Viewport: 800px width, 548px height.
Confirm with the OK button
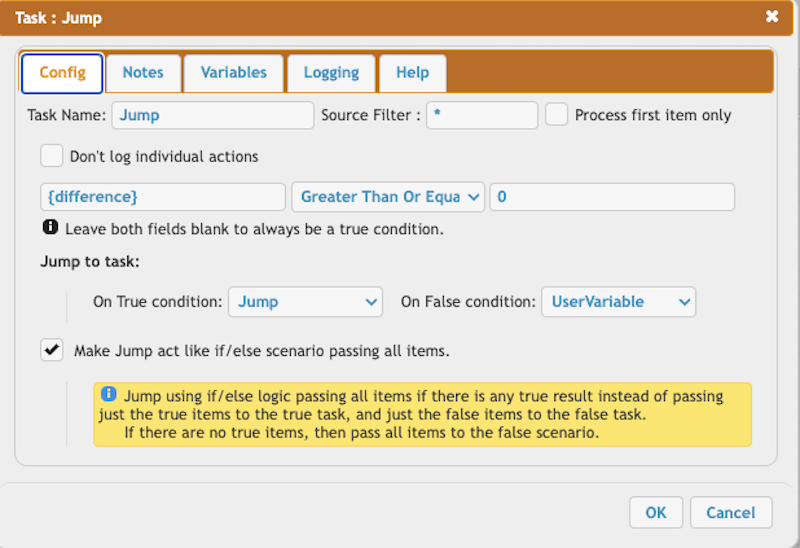656,512
